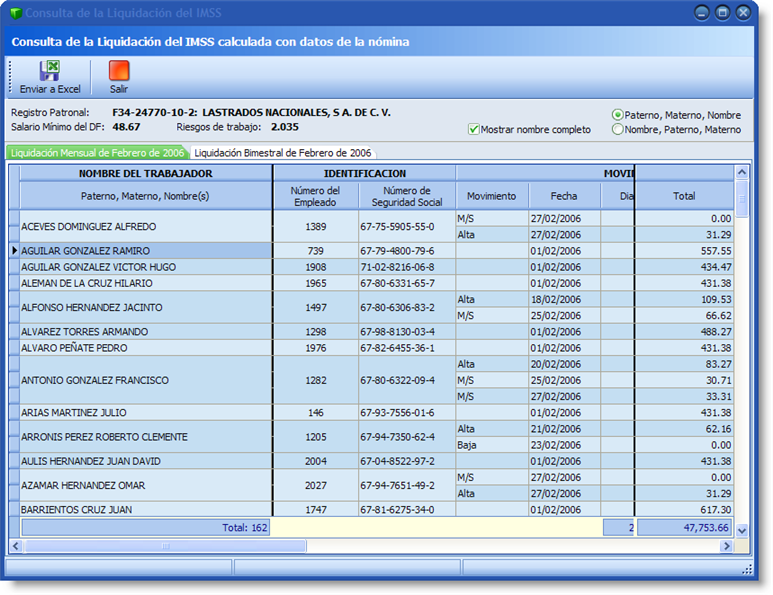
Task: Toggle Mostrar nombre completo checkbox
Action: pos(473,130)
